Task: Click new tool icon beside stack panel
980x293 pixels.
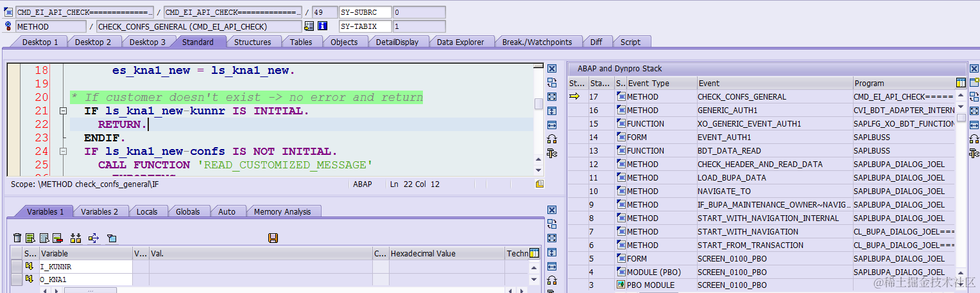Action: click(x=974, y=83)
